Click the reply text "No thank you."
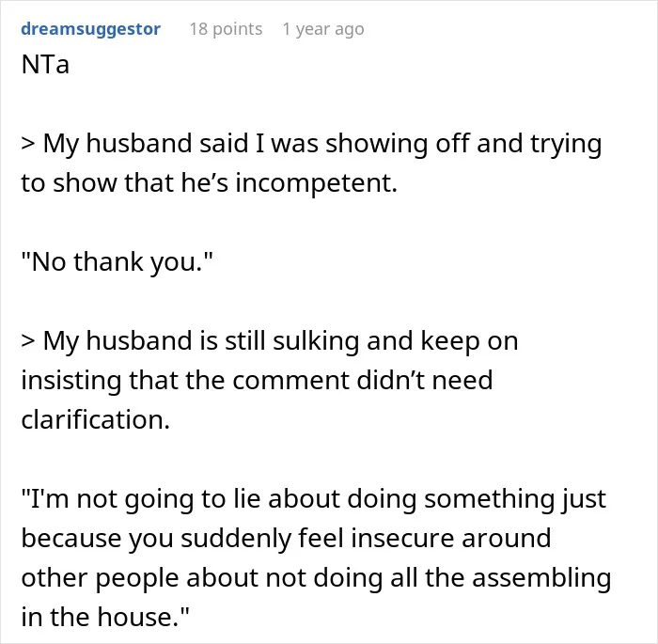The width and height of the screenshot is (658, 644). [117, 262]
